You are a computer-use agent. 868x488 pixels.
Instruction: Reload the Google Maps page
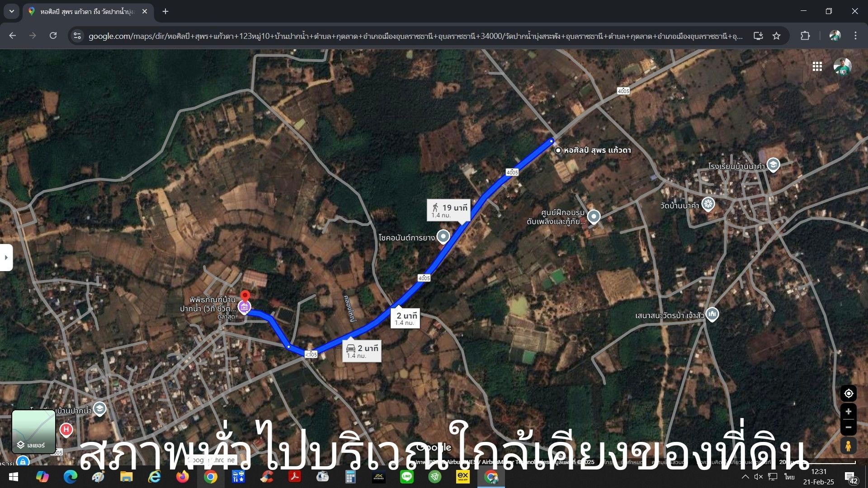(53, 36)
